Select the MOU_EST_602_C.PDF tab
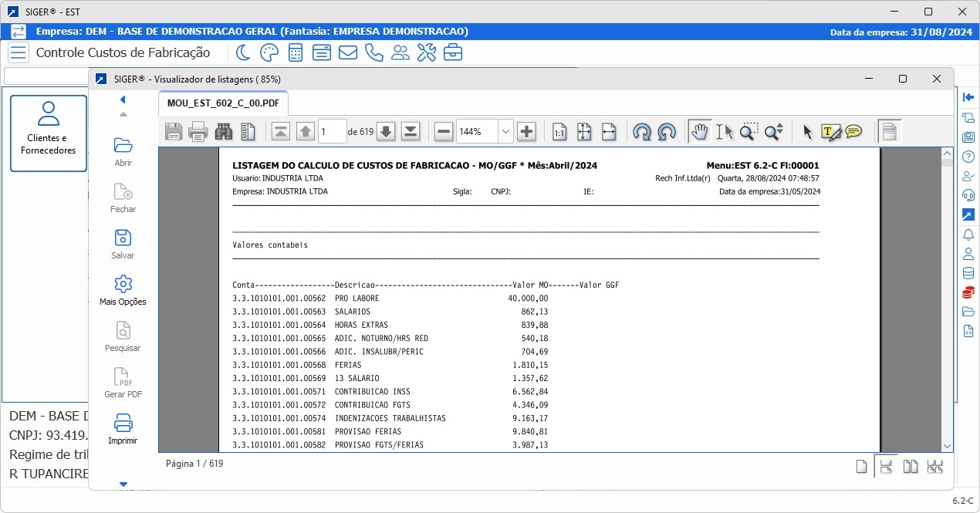Screen dimensions: 980x513 [x=222, y=103]
